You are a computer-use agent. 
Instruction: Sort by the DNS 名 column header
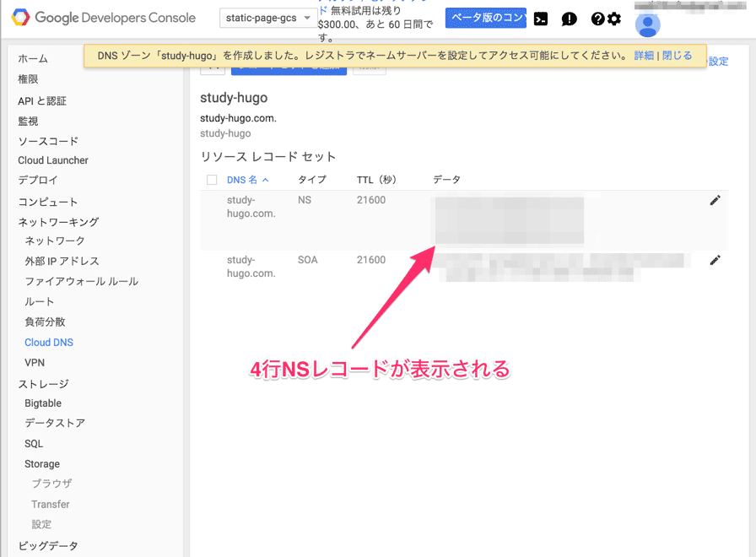coord(247,180)
